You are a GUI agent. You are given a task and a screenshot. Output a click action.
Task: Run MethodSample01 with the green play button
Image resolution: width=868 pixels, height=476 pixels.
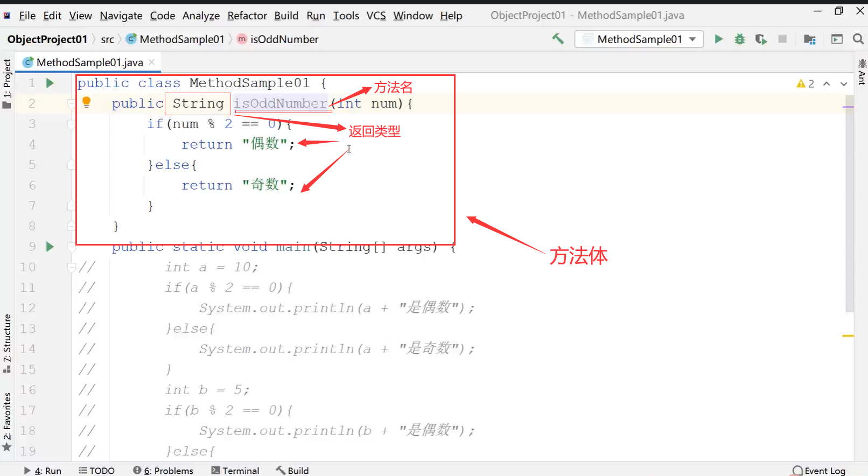coord(718,39)
